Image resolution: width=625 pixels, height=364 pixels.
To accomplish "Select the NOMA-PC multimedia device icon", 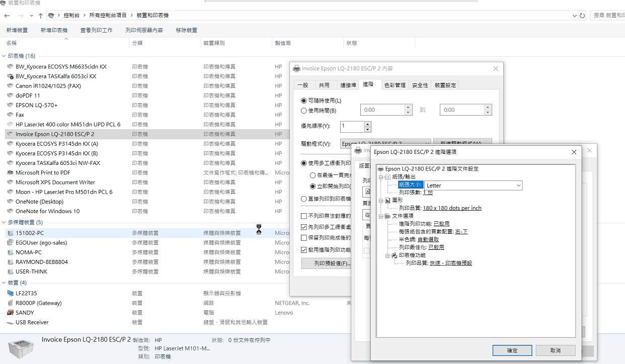I will pos(10,252).
